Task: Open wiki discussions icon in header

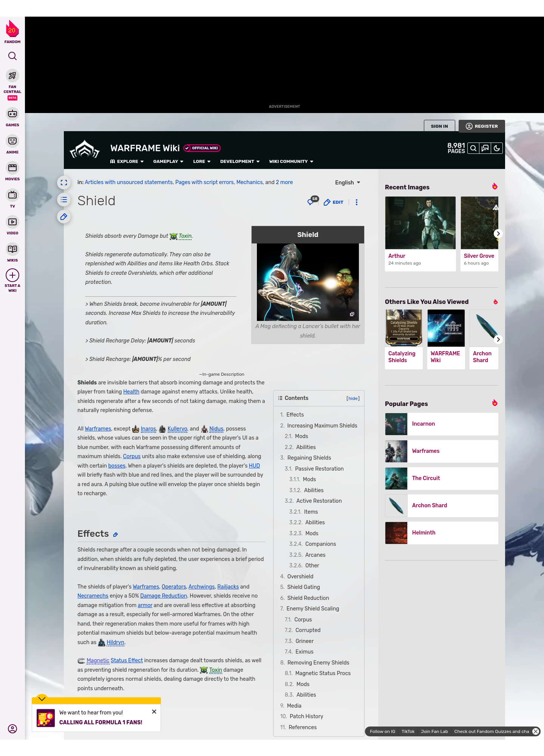Action: pyautogui.click(x=485, y=148)
